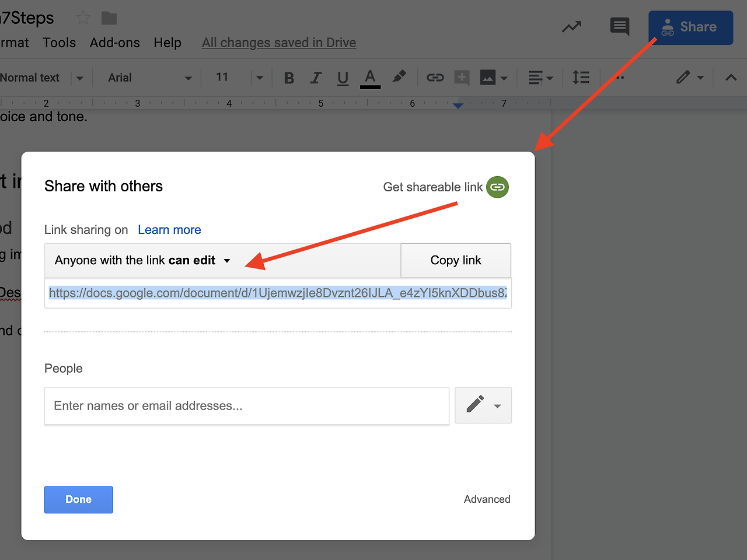The width and height of the screenshot is (747, 560).
Task: Star the document with the star icon
Action: click(x=83, y=18)
